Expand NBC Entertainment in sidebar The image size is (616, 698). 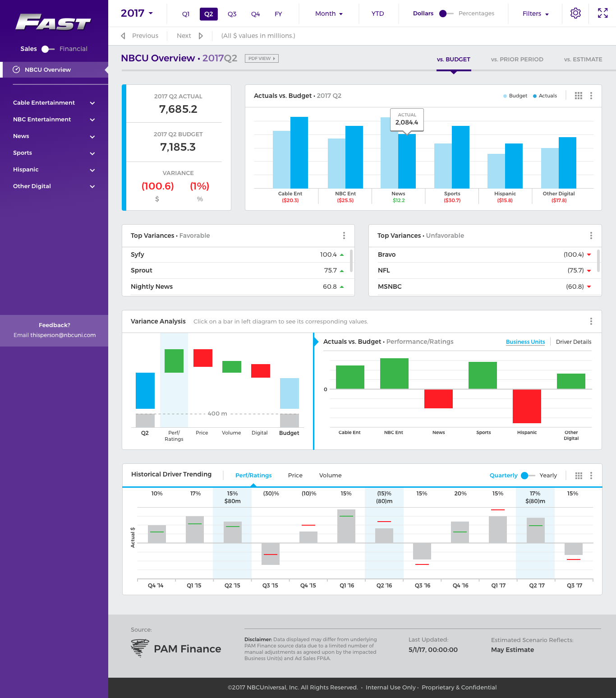point(54,120)
